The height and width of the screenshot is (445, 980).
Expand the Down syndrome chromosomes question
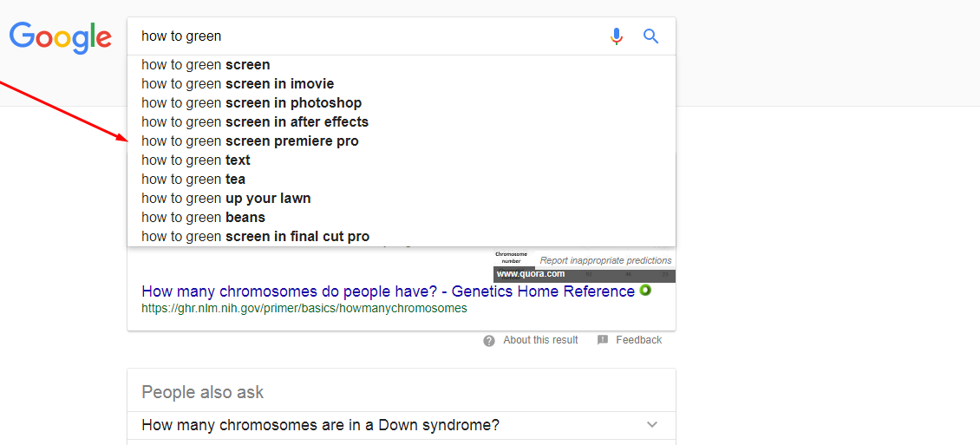click(402, 425)
